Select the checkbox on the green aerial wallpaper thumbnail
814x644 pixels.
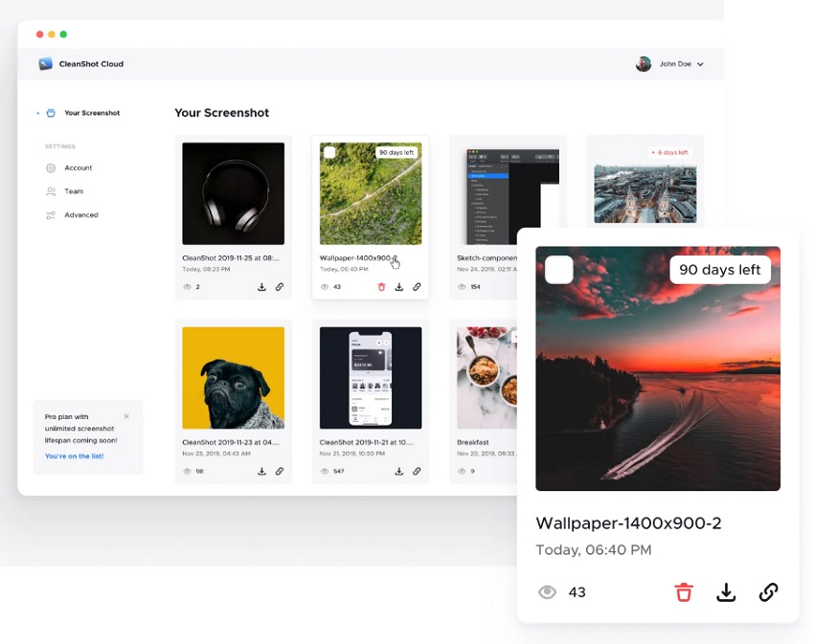tap(329, 152)
